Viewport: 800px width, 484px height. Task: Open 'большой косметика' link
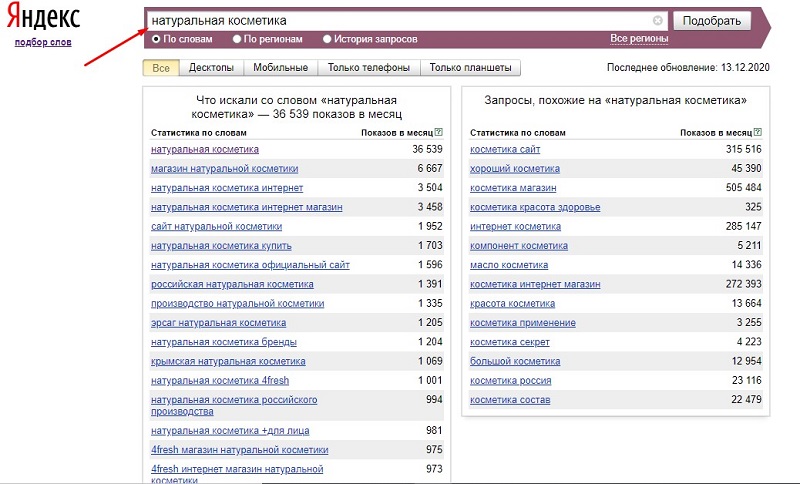(515, 362)
